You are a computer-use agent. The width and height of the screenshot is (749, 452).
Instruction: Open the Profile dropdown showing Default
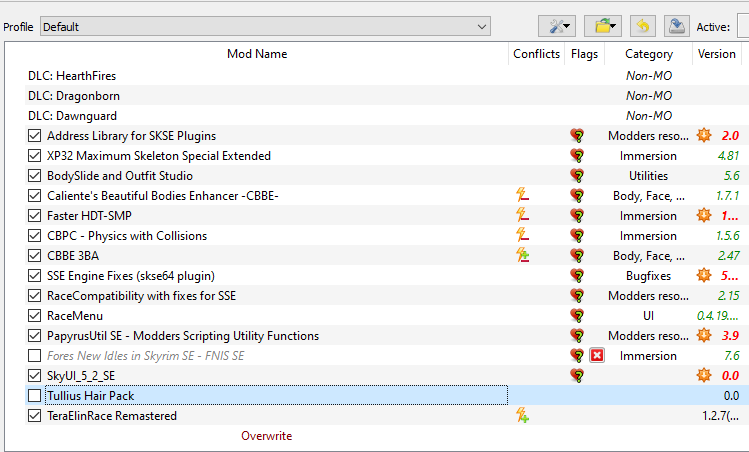tap(265, 27)
